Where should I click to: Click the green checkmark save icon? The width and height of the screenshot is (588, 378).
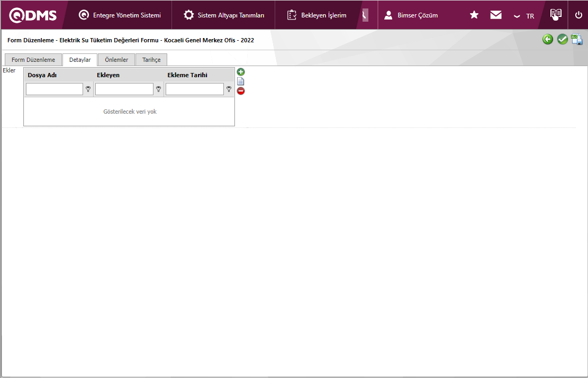(x=563, y=40)
